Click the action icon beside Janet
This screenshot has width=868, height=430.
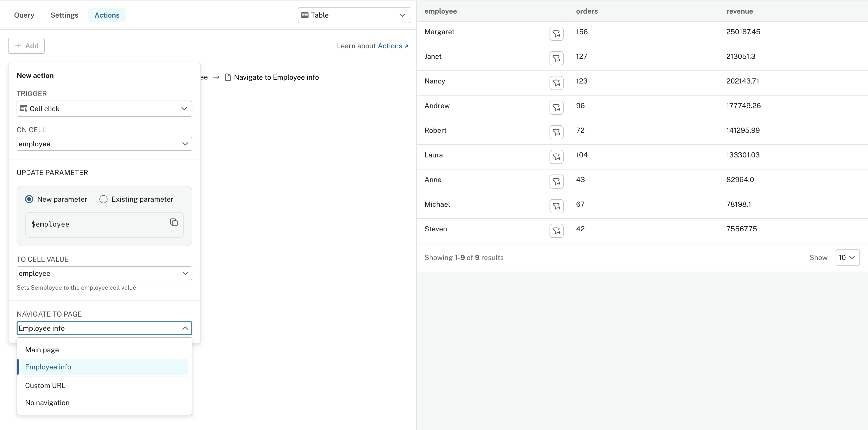556,58
